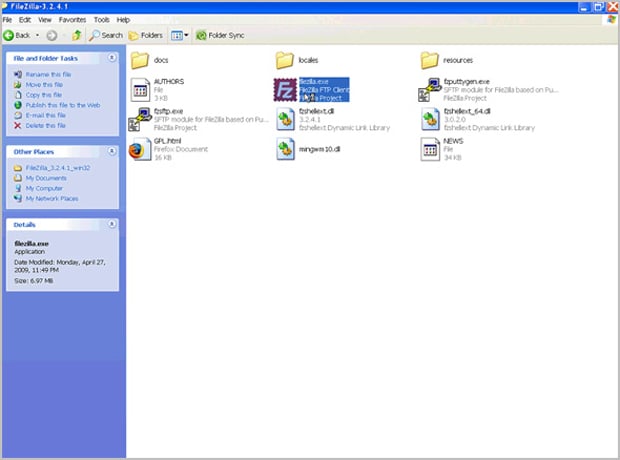Open the Favorites menu

72,19
